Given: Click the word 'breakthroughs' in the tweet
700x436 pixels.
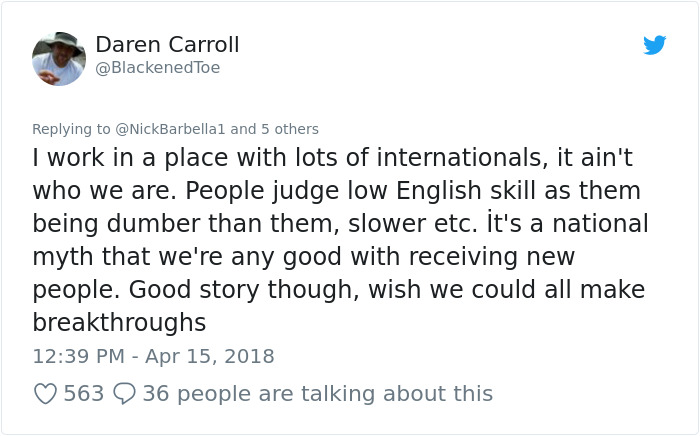Looking at the screenshot, I should click(x=119, y=323).
